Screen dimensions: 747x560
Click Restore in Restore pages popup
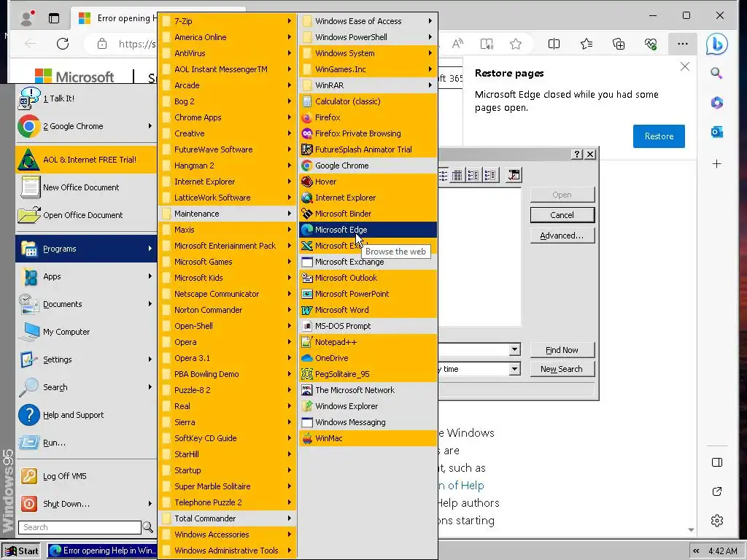point(659,136)
